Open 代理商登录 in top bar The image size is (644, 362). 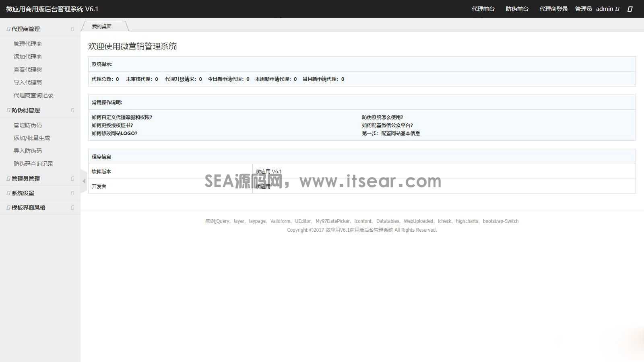[x=553, y=9]
